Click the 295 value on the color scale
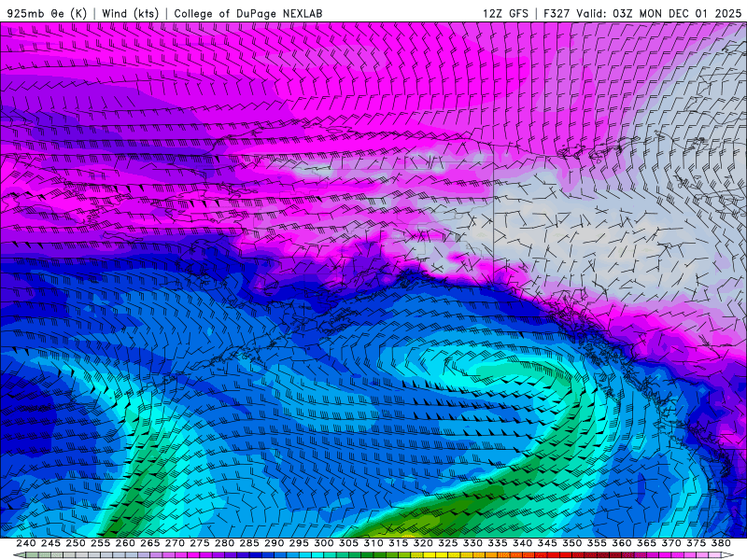747x560 pixels. tap(299, 543)
